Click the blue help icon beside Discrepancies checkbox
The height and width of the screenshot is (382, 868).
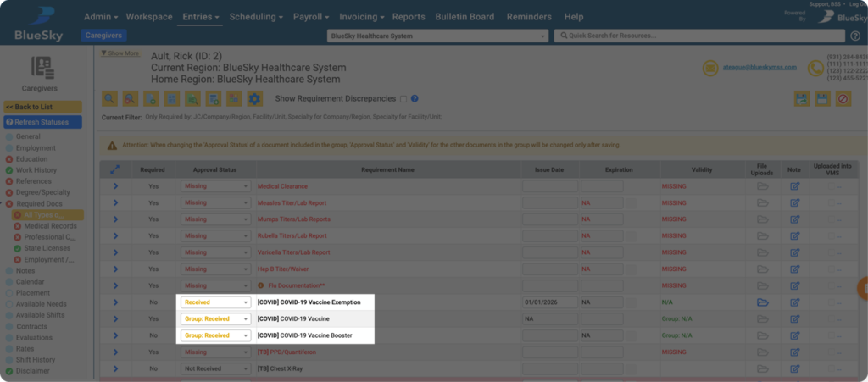415,99
